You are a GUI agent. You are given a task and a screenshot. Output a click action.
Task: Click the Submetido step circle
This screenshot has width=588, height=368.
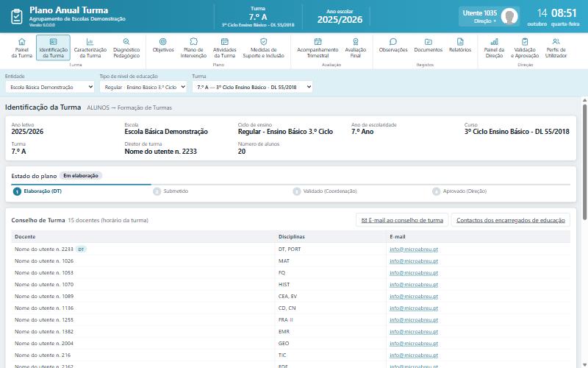(x=157, y=191)
